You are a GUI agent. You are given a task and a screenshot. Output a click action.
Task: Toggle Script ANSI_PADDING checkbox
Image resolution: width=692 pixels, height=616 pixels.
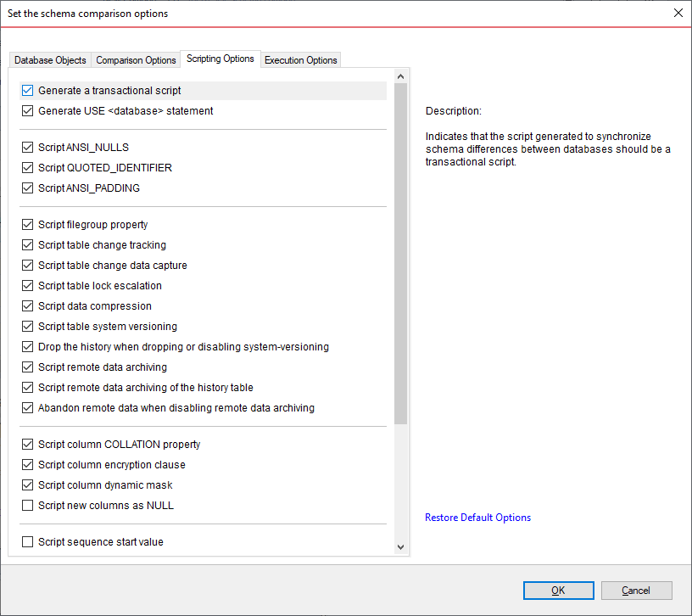(28, 188)
